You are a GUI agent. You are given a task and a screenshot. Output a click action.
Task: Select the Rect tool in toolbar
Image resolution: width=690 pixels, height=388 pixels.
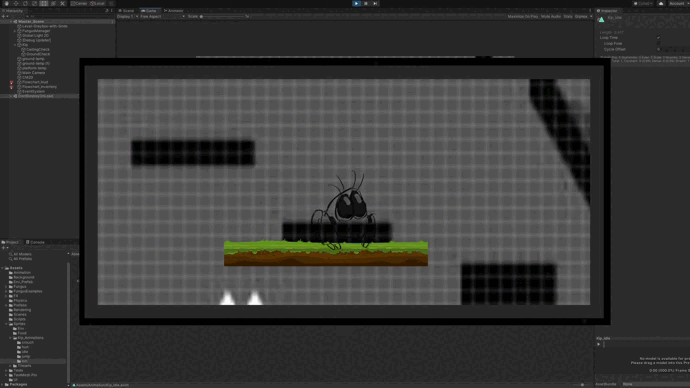click(x=44, y=4)
